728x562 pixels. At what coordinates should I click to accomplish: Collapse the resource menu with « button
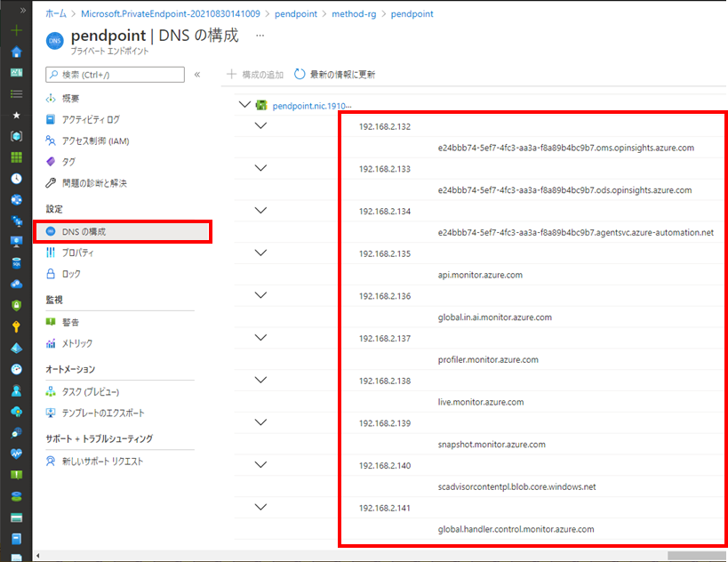click(x=197, y=75)
